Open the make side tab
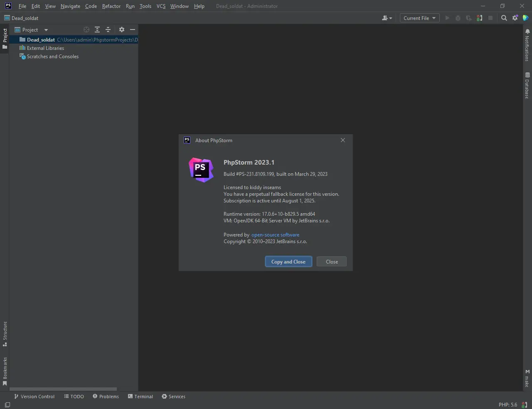Image resolution: width=532 pixels, height=409 pixels. 527,378
